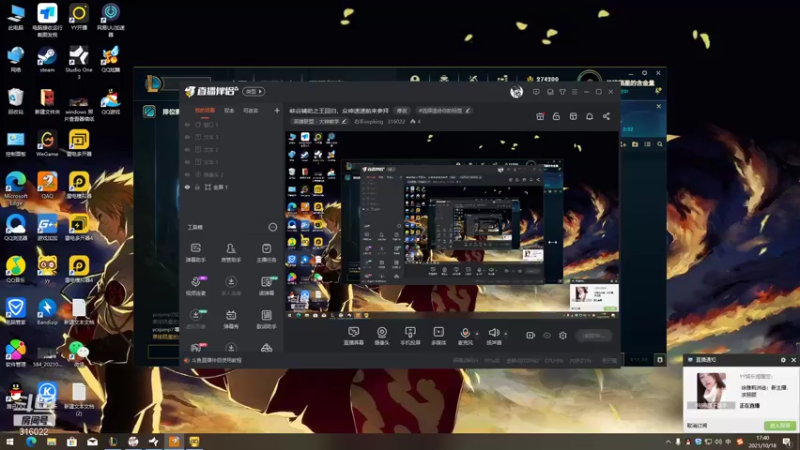Open the WeGame desktop shortcut
The width and height of the screenshot is (800, 450).
[47, 143]
